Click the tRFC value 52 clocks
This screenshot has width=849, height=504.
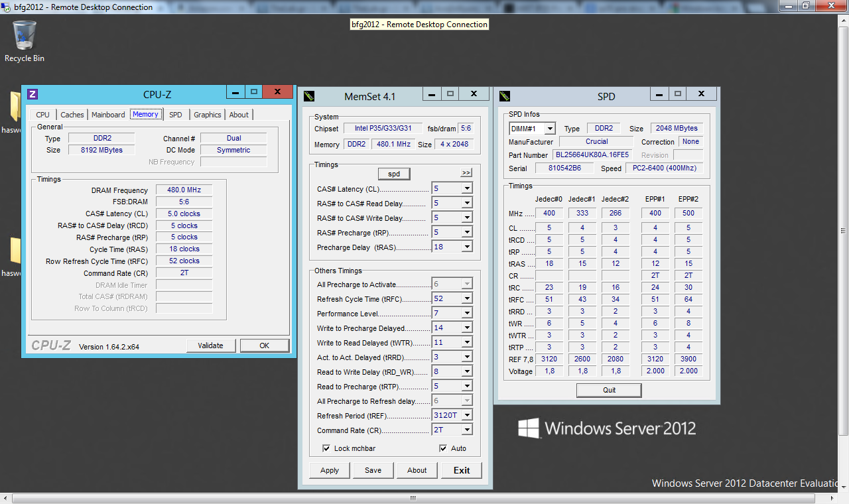184,261
